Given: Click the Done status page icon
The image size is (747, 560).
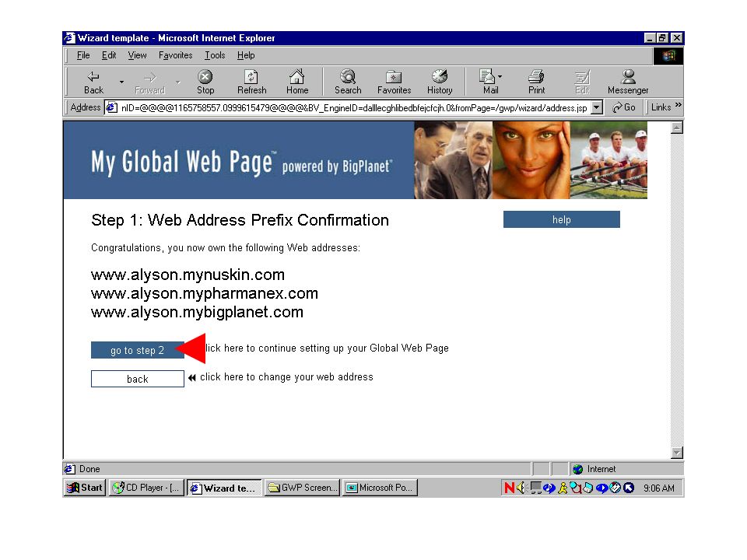Looking at the screenshot, I should tap(69, 468).
